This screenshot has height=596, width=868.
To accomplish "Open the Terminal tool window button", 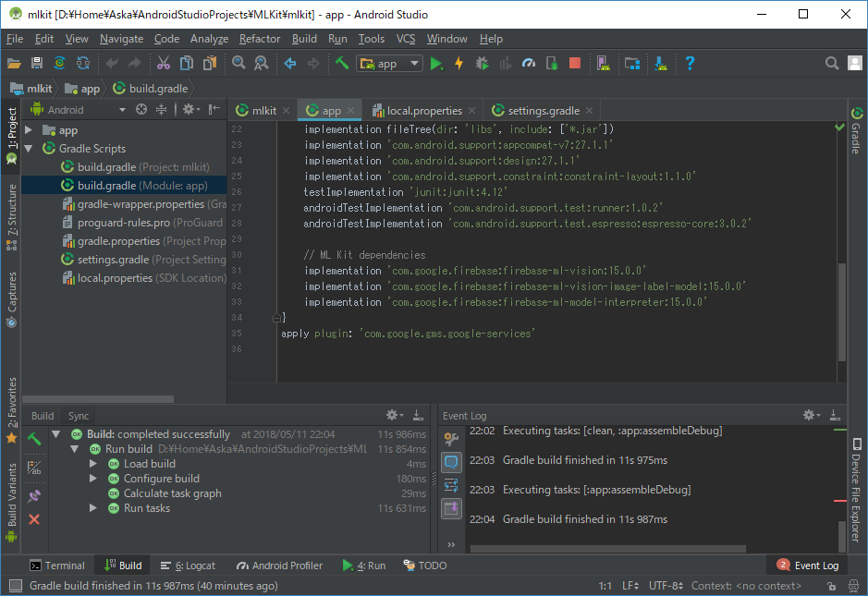I will point(56,566).
